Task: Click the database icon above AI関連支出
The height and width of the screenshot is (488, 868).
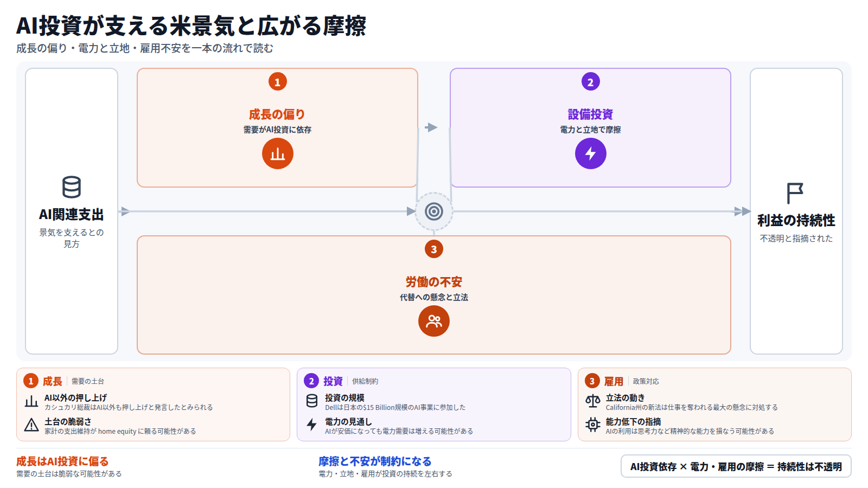Action: [x=72, y=187]
